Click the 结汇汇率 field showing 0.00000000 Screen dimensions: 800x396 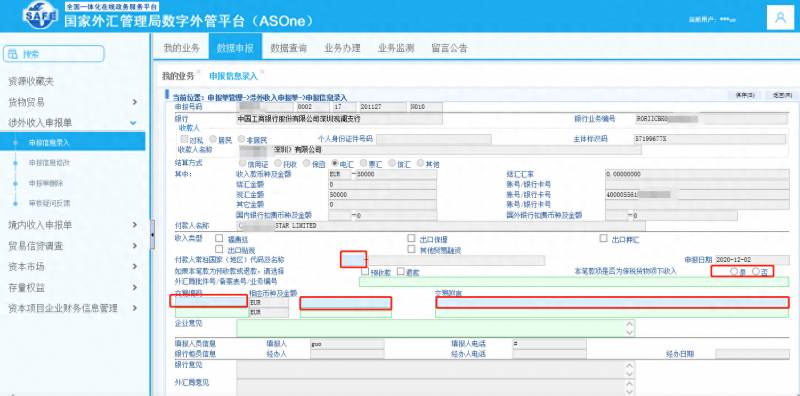(697, 174)
